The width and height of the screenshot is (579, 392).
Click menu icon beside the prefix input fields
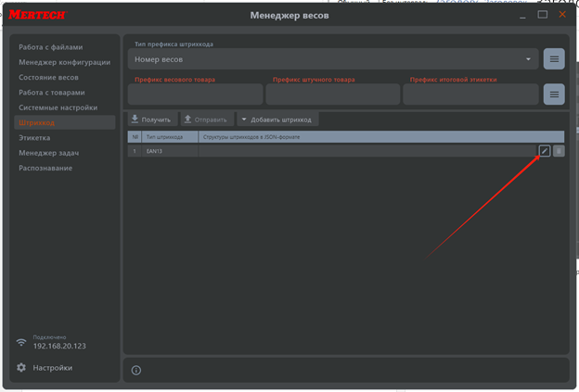tap(554, 95)
